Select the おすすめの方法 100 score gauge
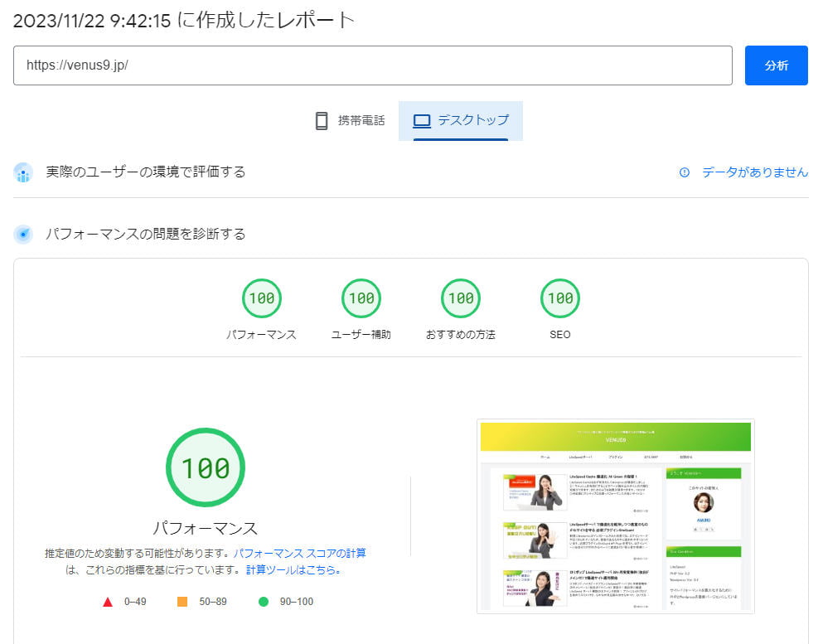Viewport: 823px width, 644px height. pos(460,298)
